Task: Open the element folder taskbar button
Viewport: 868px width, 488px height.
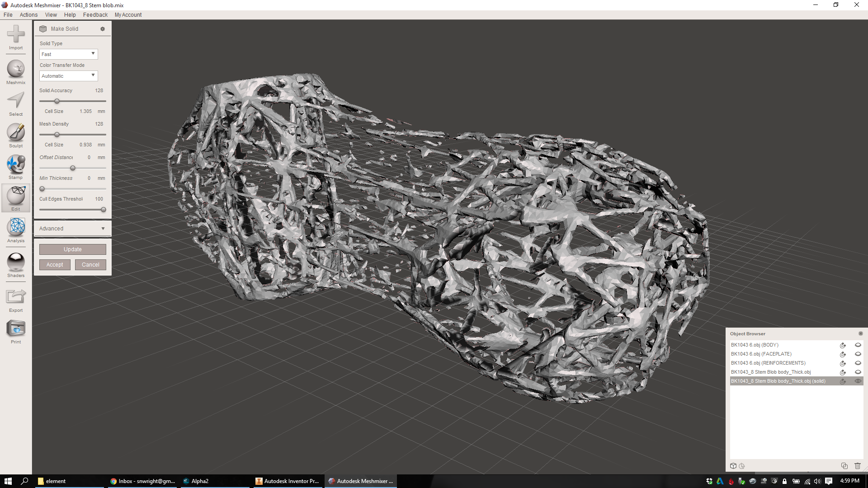Action: click(x=70, y=481)
